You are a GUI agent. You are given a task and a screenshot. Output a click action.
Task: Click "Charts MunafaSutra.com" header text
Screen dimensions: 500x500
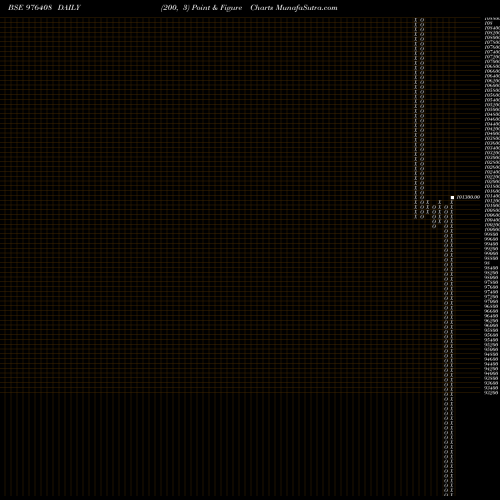click(x=294, y=8)
